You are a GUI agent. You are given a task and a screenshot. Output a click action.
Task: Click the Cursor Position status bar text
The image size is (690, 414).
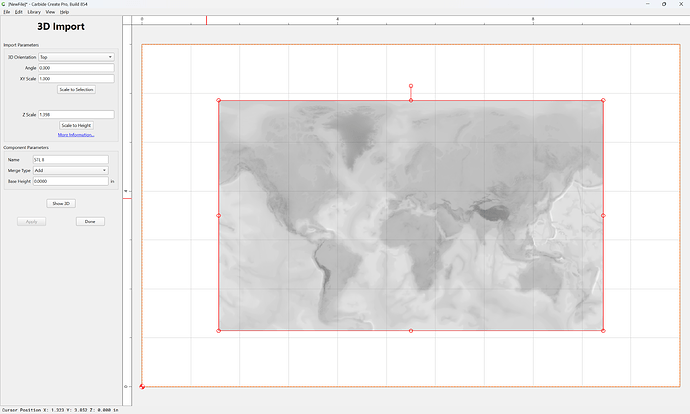60,410
